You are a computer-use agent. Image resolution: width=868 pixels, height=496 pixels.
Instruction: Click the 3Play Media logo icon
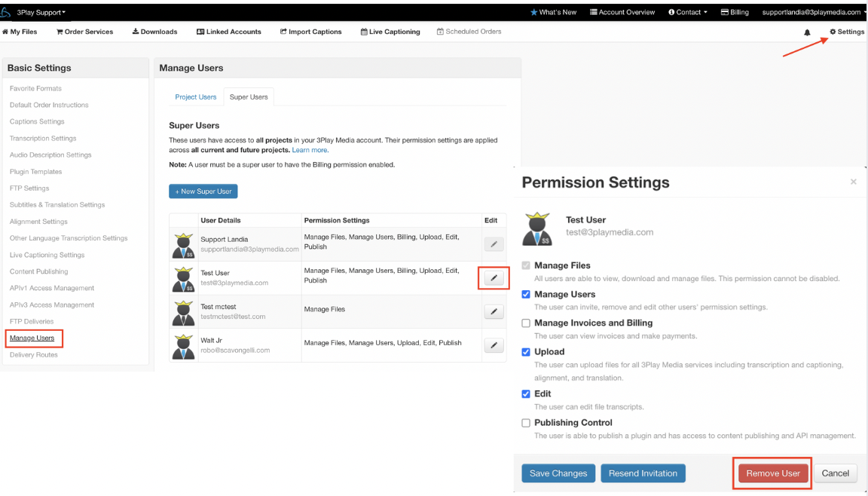tap(5, 12)
